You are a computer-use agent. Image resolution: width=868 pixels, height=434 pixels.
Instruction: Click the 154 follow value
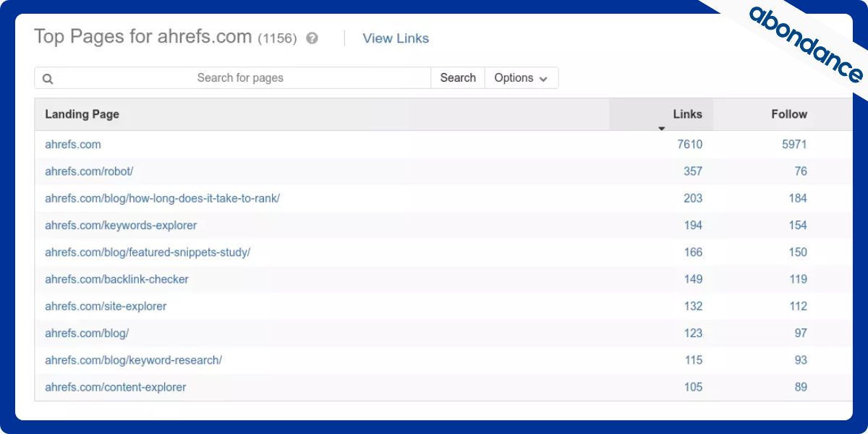tap(798, 225)
